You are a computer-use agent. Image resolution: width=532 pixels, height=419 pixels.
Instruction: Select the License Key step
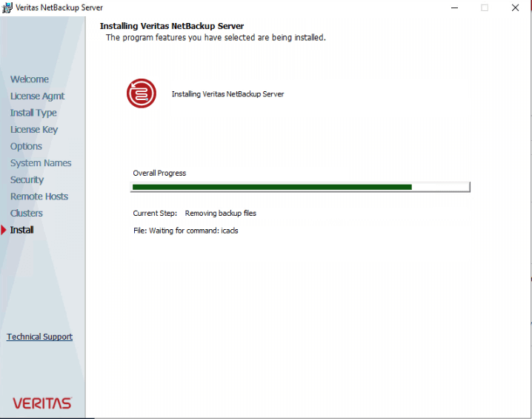(34, 129)
